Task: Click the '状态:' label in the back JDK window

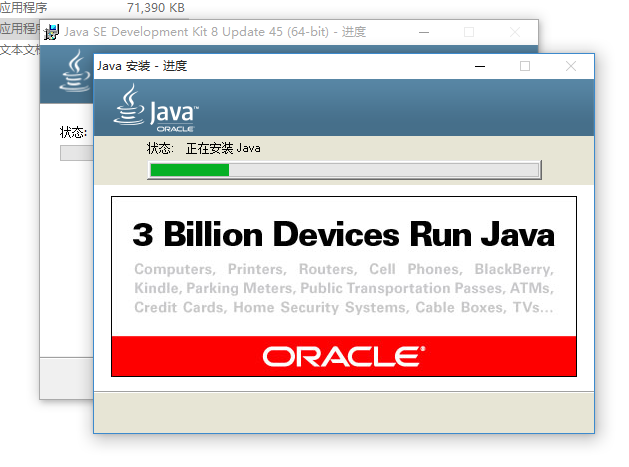Action: coord(73,132)
